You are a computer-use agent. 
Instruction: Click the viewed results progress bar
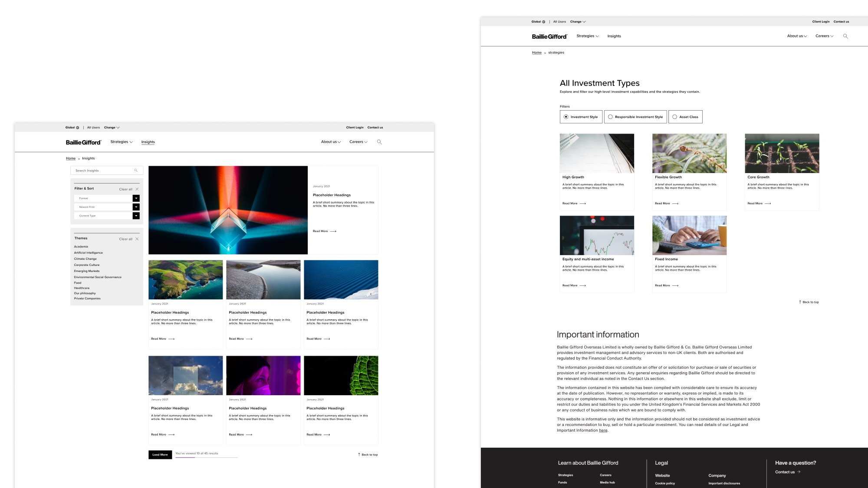pyautogui.click(x=207, y=457)
